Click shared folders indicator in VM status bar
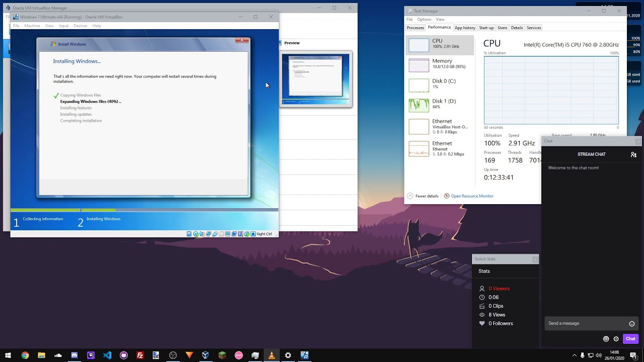Screen dimensions: 644x362 click(x=221, y=234)
